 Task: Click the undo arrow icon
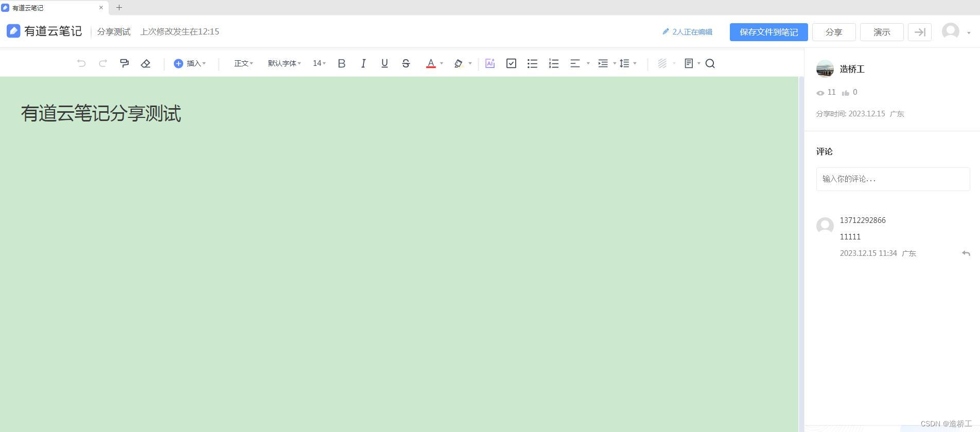(x=81, y=63)
